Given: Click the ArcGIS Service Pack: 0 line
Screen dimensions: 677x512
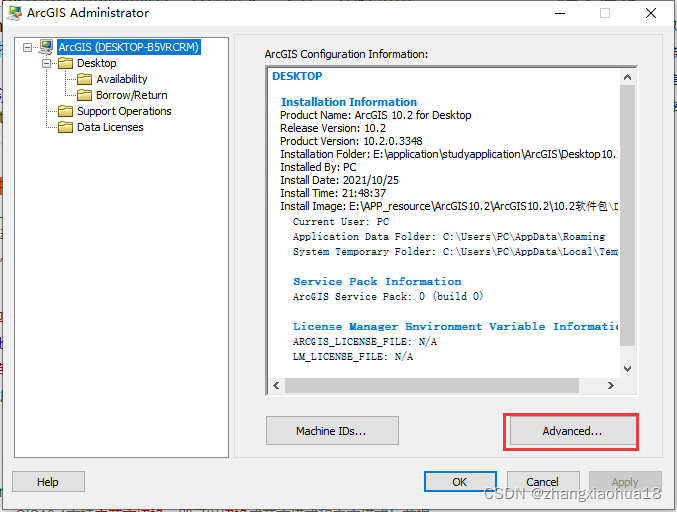Looking at the screenshot, I should (388, 297).
